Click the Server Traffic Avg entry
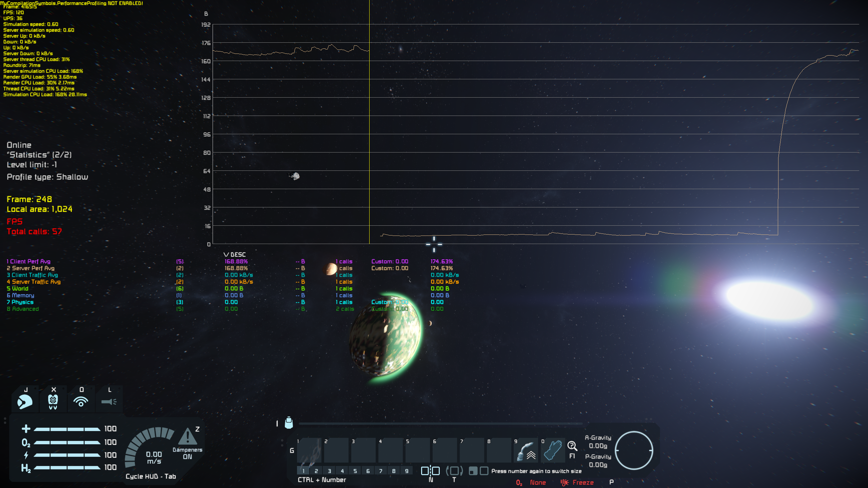 (34, 282)
